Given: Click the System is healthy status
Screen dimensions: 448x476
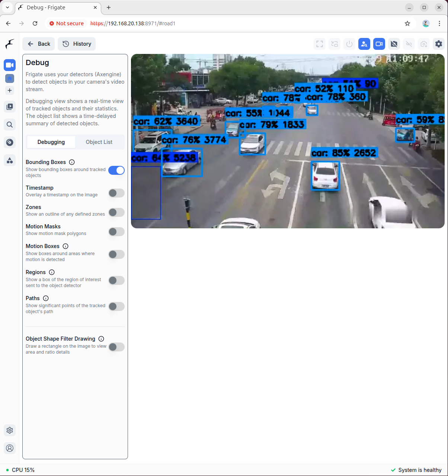Looking at the screenshot, I should (x=416, y=470).
